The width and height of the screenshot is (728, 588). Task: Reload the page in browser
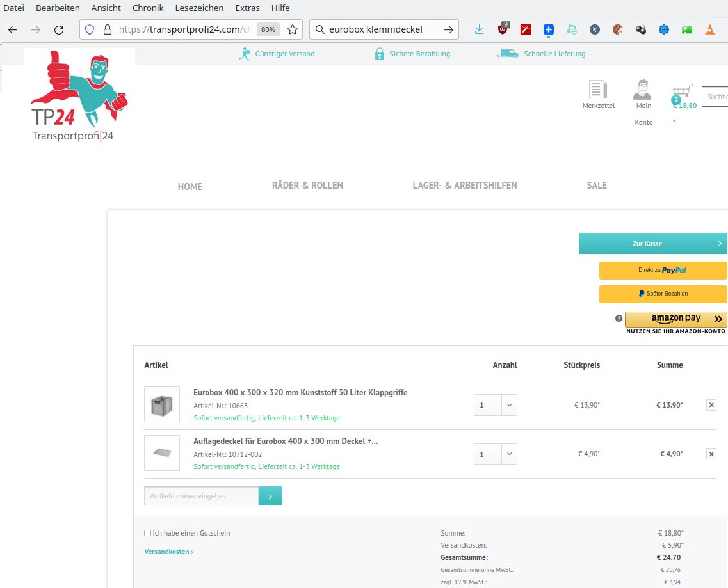[x=59, y=29]
